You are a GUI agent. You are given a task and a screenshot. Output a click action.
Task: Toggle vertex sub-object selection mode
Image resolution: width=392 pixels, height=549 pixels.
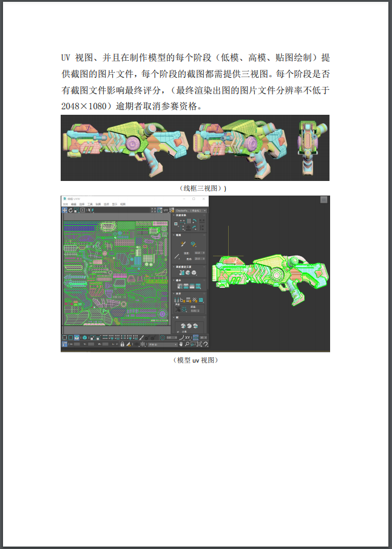[65, 338]
